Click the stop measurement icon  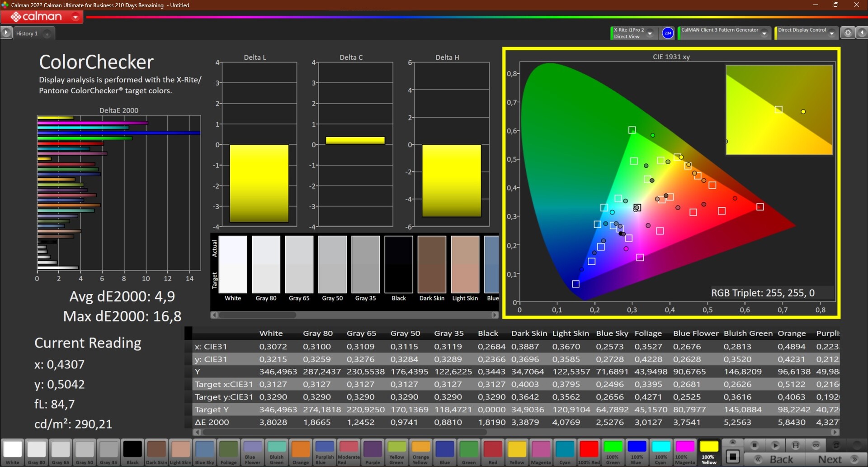pos(754,445)
